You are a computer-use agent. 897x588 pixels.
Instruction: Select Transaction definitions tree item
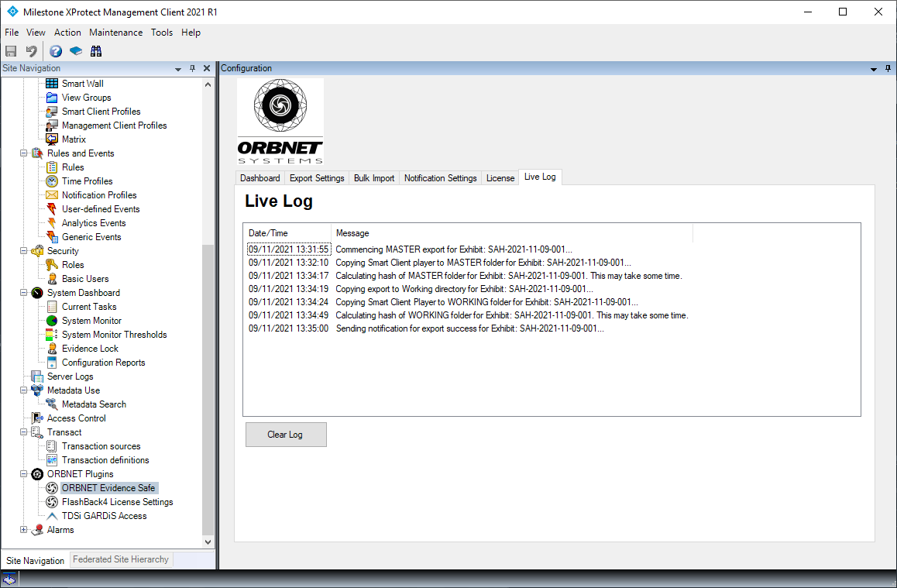coord(105,460)
